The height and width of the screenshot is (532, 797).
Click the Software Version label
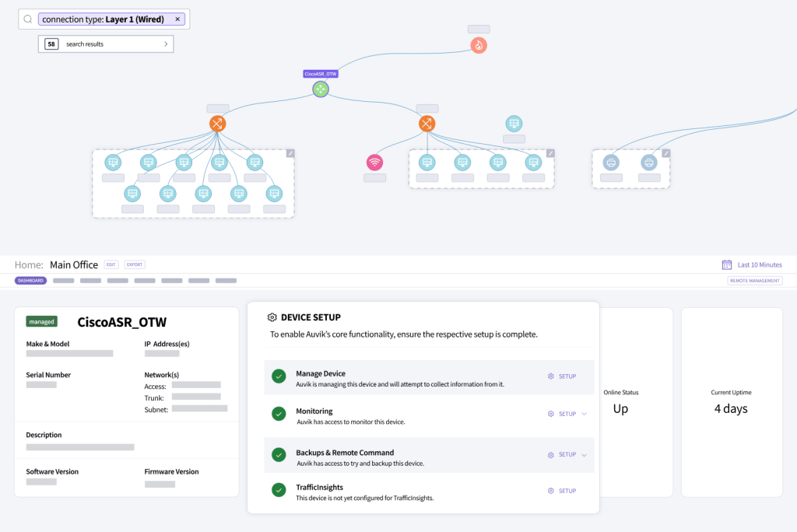52,471
